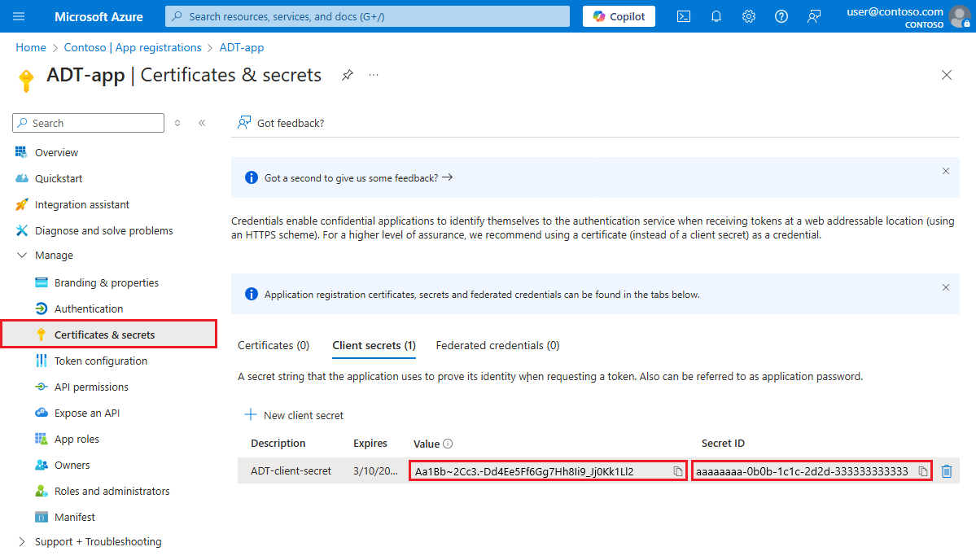Launch Cloud Shell from the top bar

[683, 15]
